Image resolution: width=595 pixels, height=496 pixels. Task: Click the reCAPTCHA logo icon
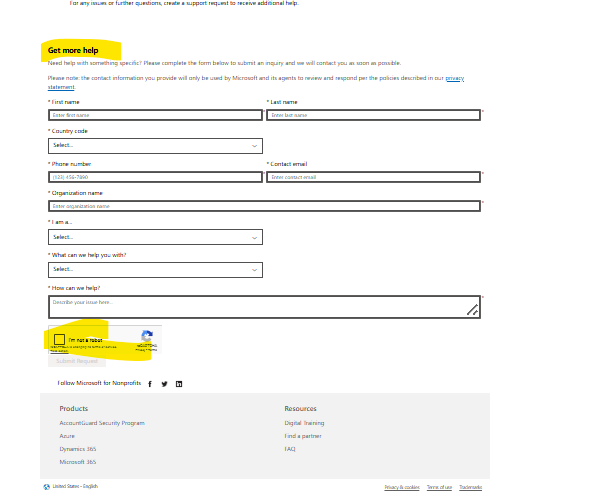click(x=147, y=336)
